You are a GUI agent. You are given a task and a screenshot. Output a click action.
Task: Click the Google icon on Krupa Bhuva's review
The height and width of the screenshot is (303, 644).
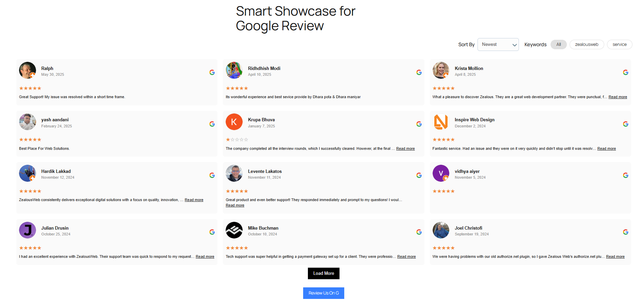click(x=419, y=124)
